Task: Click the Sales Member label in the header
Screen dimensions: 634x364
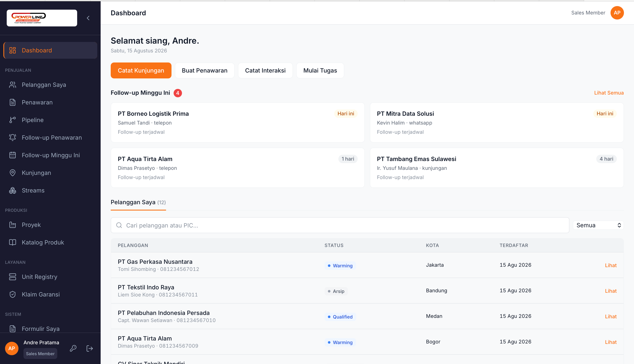Action: [x=588, y=13]
